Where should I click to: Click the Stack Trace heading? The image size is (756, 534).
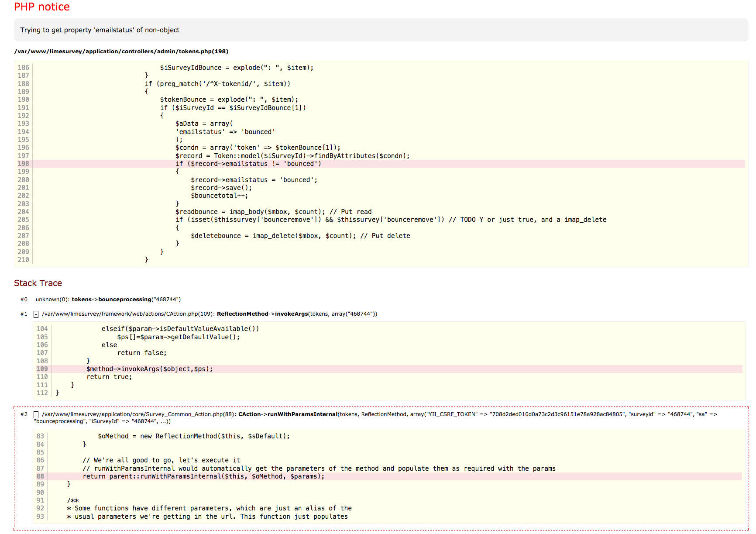[38, 283]
